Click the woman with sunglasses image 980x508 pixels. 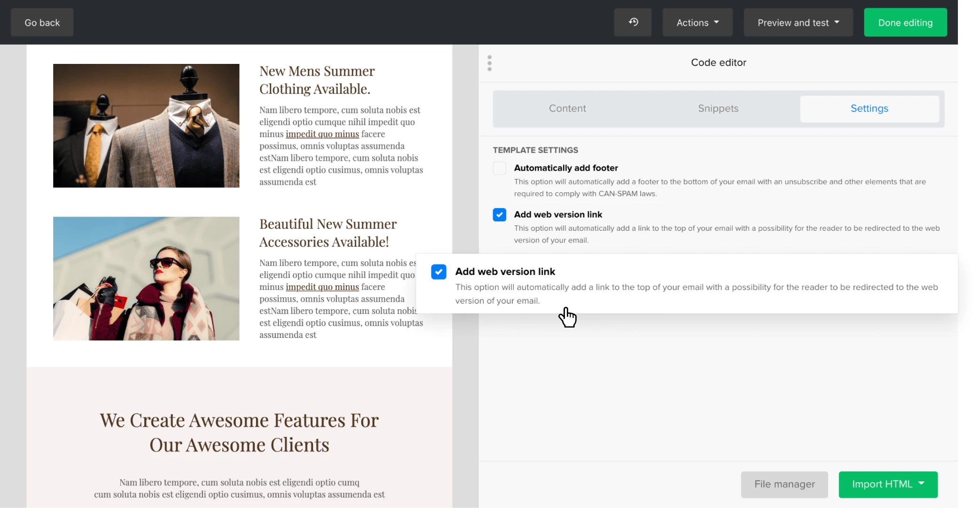(x=146, y=278)
